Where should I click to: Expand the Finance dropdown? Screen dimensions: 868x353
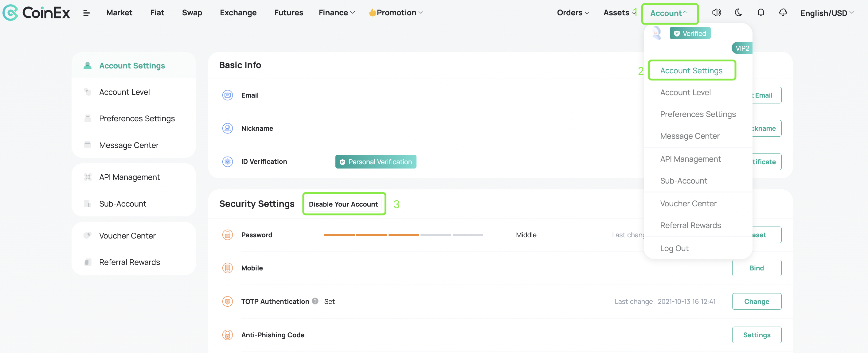pyautogui.click(x=337, y=13)
